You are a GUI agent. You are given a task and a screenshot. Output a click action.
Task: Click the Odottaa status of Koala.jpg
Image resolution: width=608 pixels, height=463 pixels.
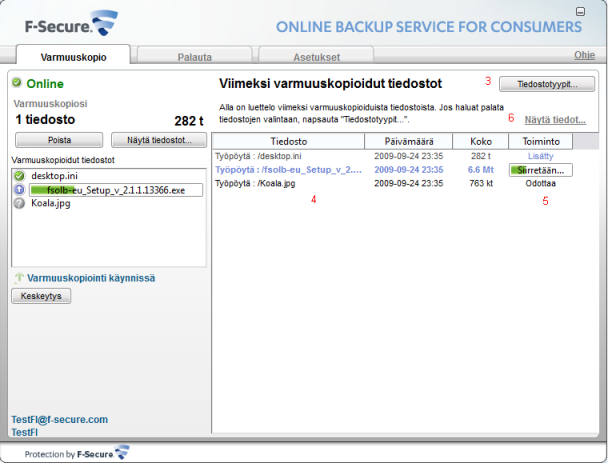pyautogui.click(x=541, y=183)
